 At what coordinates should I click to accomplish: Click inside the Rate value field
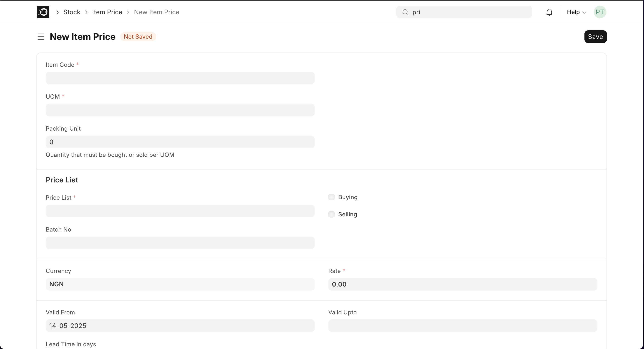point(462,284)
